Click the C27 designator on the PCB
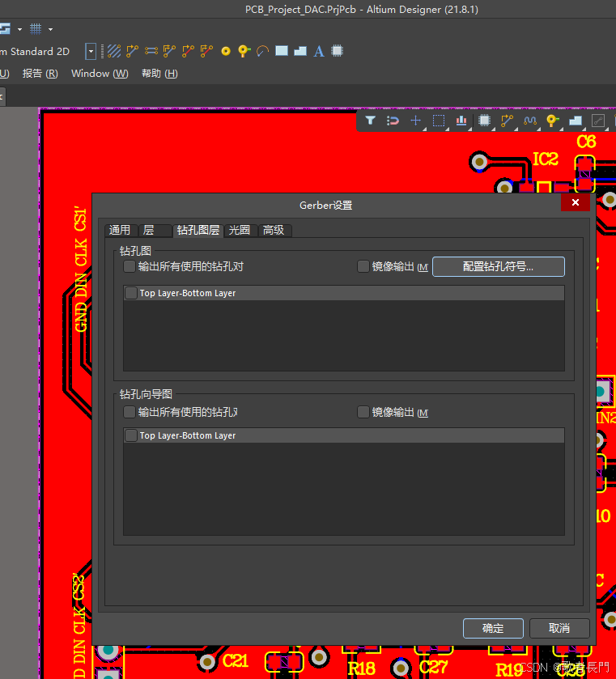The image size is (616, 679). (434, 666)
